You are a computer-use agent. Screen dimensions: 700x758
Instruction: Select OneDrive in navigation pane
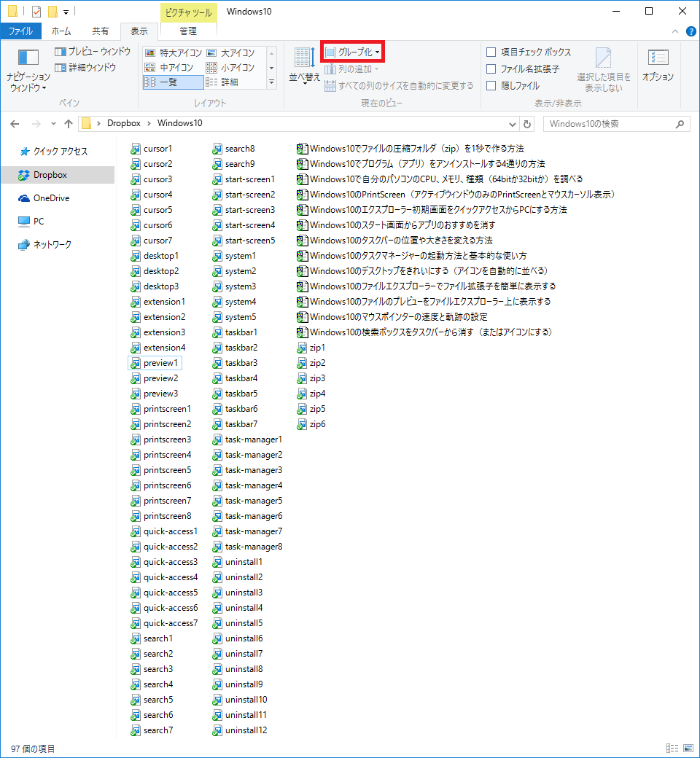pyautogui.click(x=51, y=198)
